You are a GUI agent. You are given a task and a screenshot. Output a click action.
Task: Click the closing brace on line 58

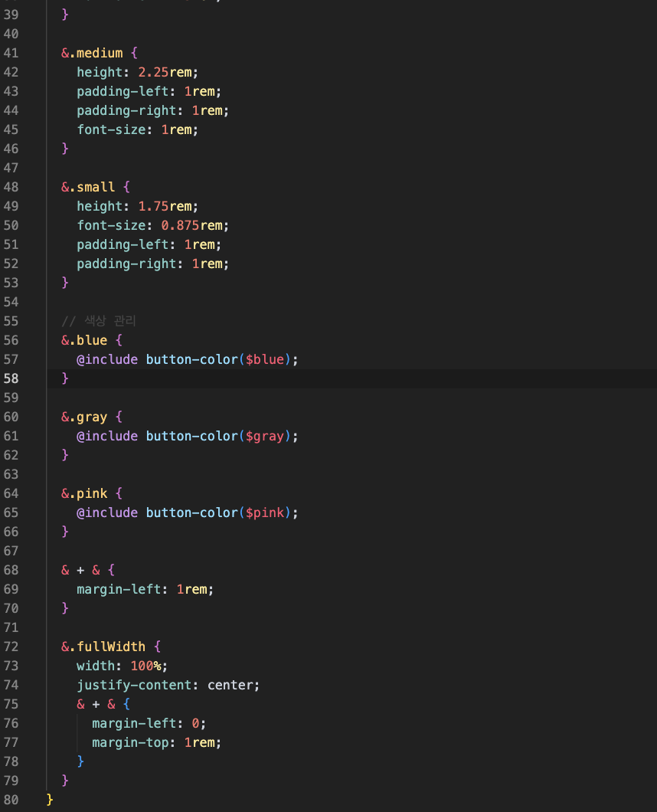(x=65, y=378)
